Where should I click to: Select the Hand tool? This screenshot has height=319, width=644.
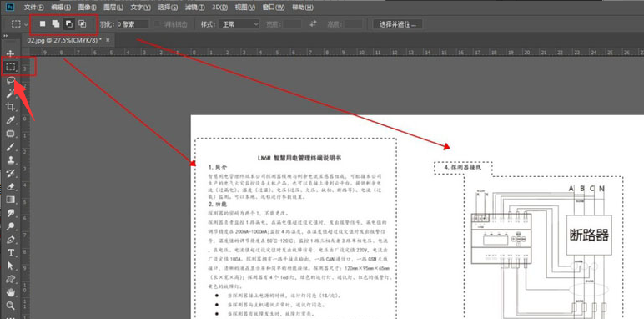(10, 292)
